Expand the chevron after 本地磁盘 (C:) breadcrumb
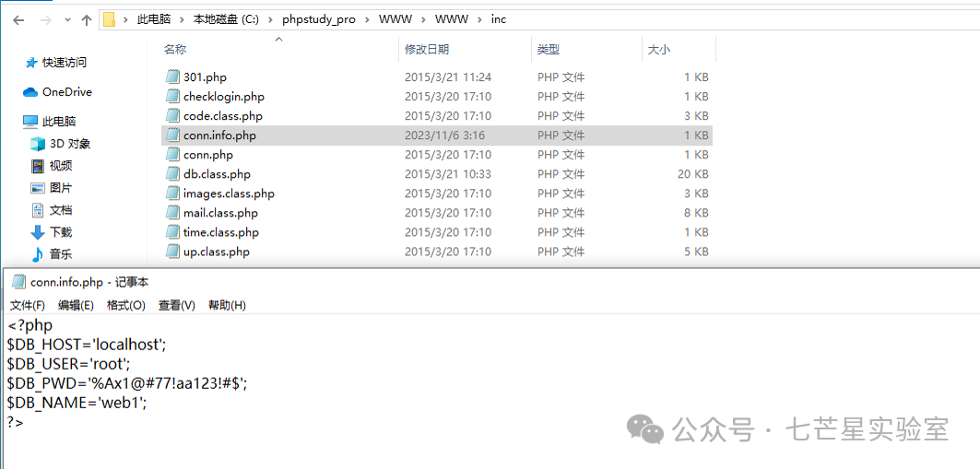The image size is (980, 469). pyautogui.click(x=270, y=19)
